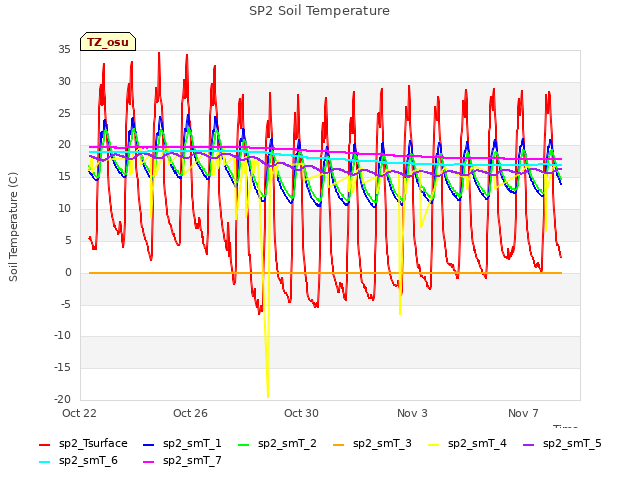Click the Oct 30 x-axis tick label
The height and width of the screenshot is (480, 640).
301,413
